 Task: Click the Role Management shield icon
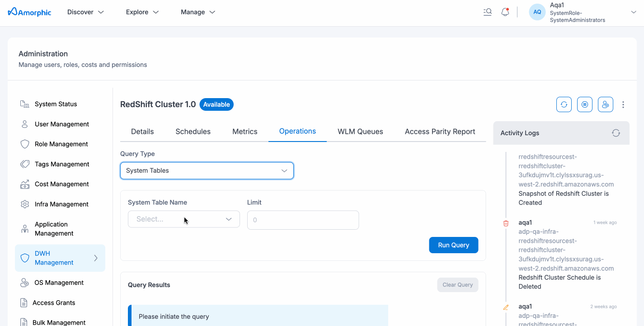click(x=25, y=144)
